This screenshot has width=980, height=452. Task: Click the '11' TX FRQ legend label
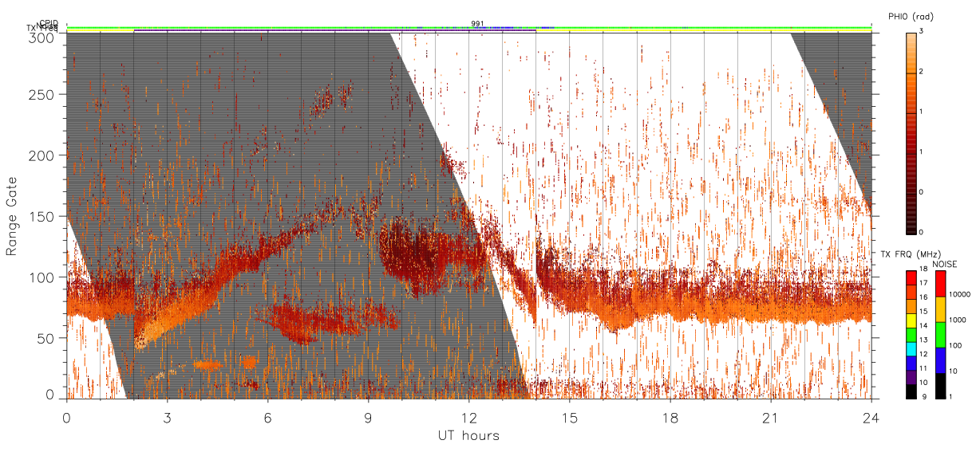click(923, 368)
